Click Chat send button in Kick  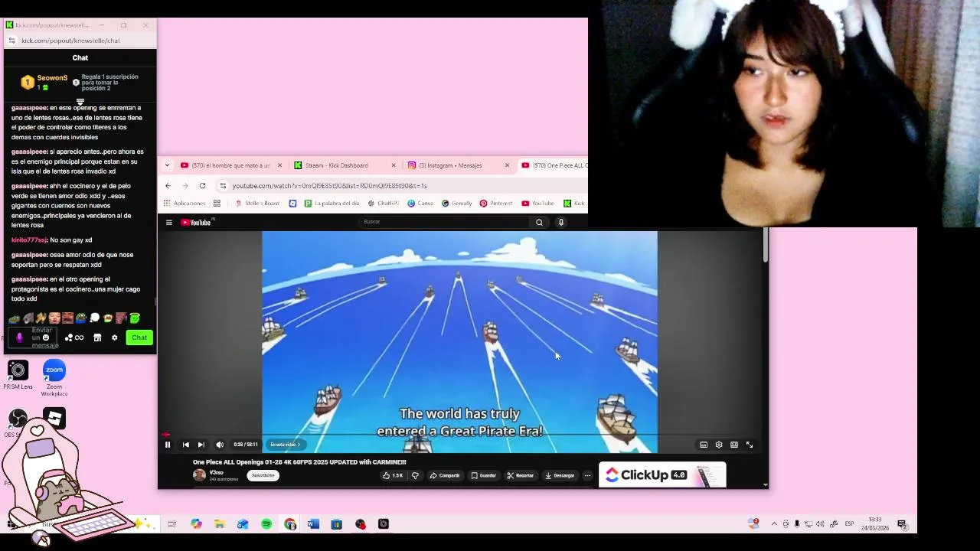(x=139, y=337)
